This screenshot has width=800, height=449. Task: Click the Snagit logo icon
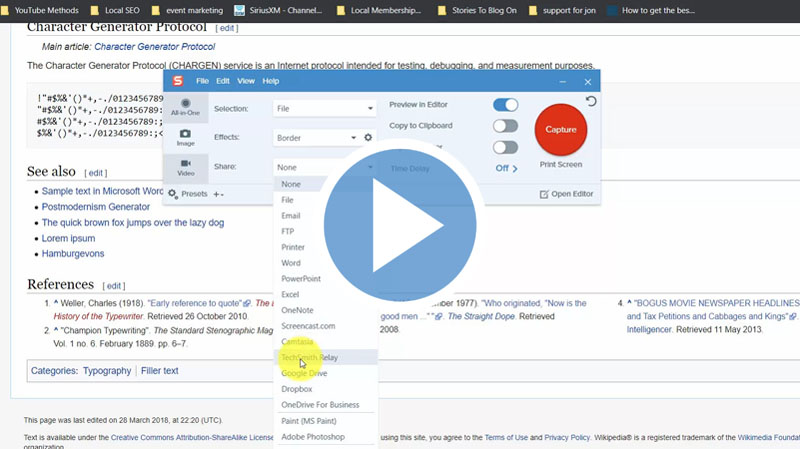[x=177, y=81]
